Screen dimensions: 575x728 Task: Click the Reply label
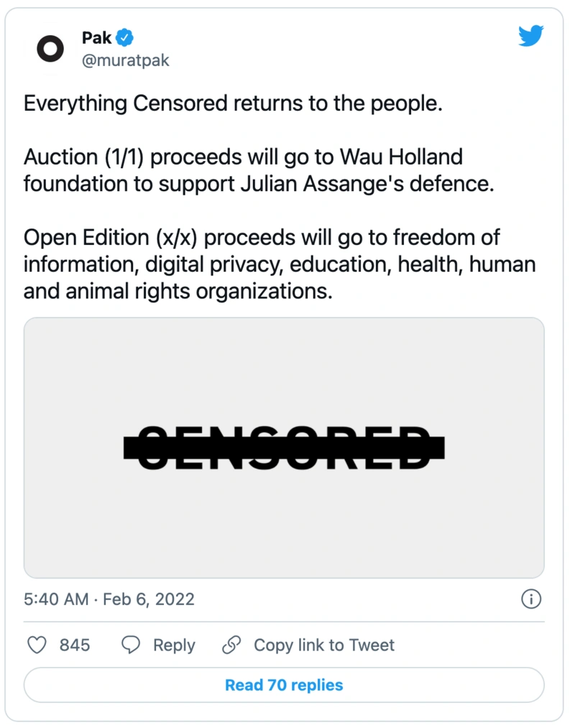click(x=174, y=645)
